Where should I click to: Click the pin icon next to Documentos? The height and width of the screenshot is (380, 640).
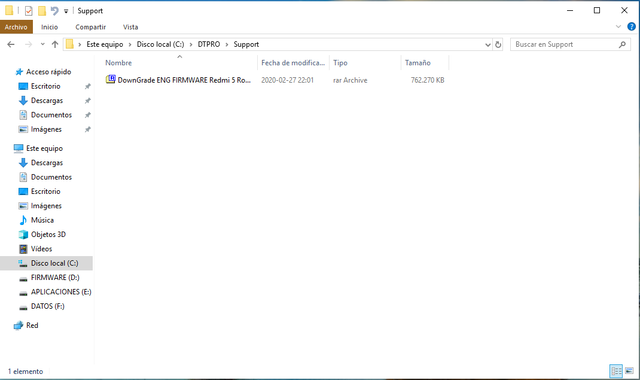click(x=87, y=115)
